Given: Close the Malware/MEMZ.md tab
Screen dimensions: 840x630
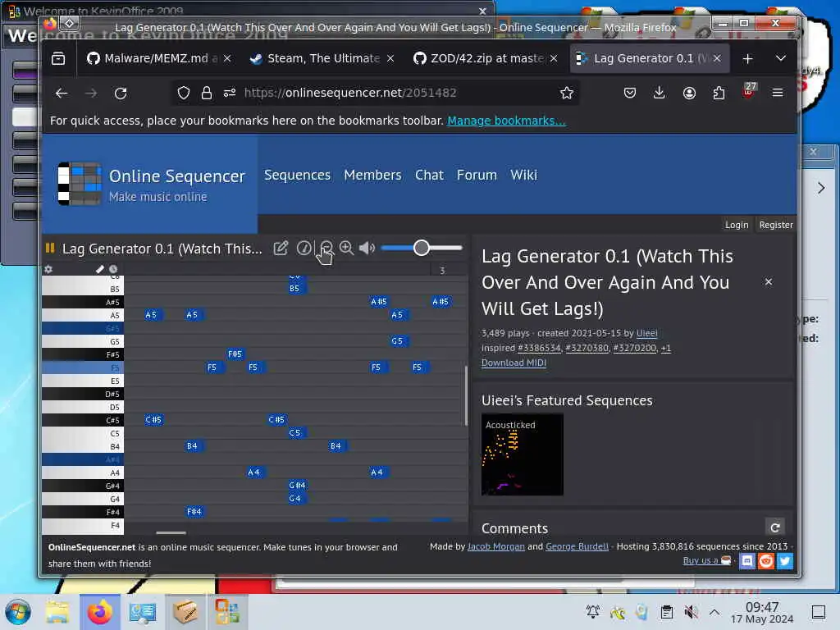Looking at the screenshot, I should point(227,58).
